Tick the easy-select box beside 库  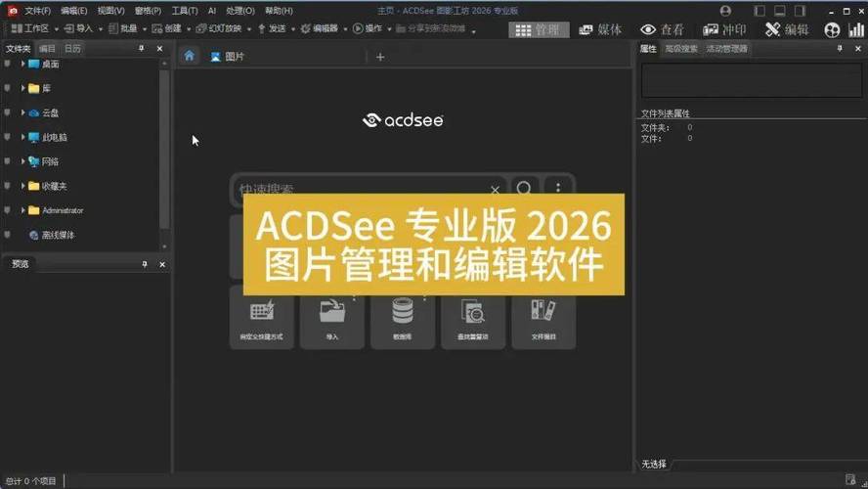tap(7, 88)
